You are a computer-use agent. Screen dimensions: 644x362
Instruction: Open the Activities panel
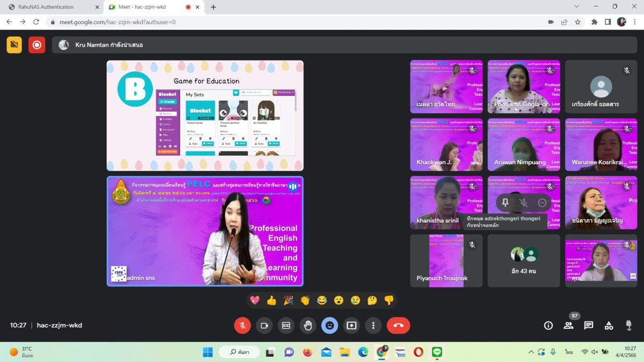point(609,325)
